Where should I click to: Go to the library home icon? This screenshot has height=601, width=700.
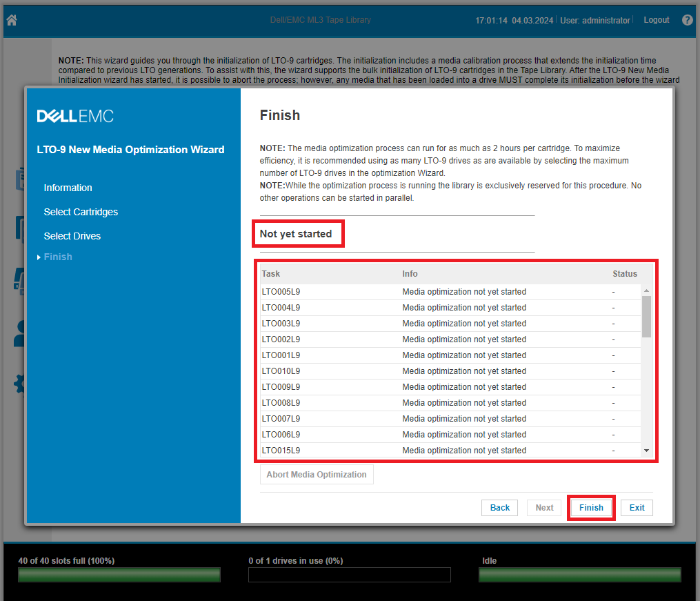12,20
